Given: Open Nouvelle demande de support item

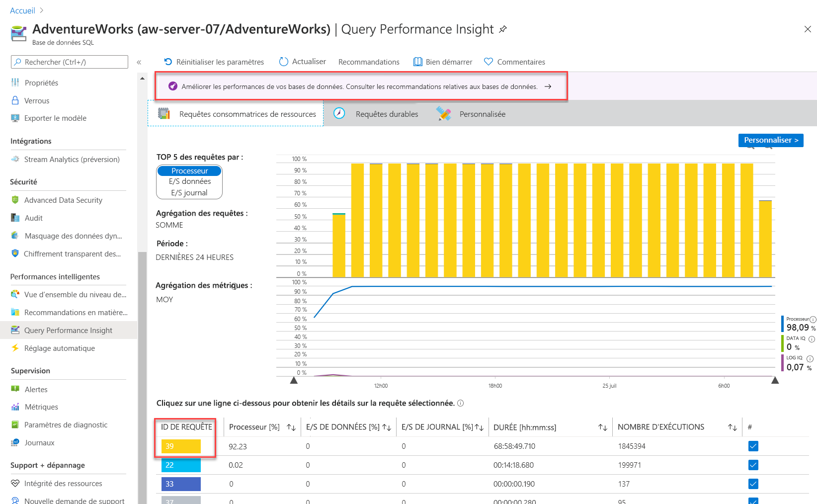Looking at the screenshot, I should 69,500.
